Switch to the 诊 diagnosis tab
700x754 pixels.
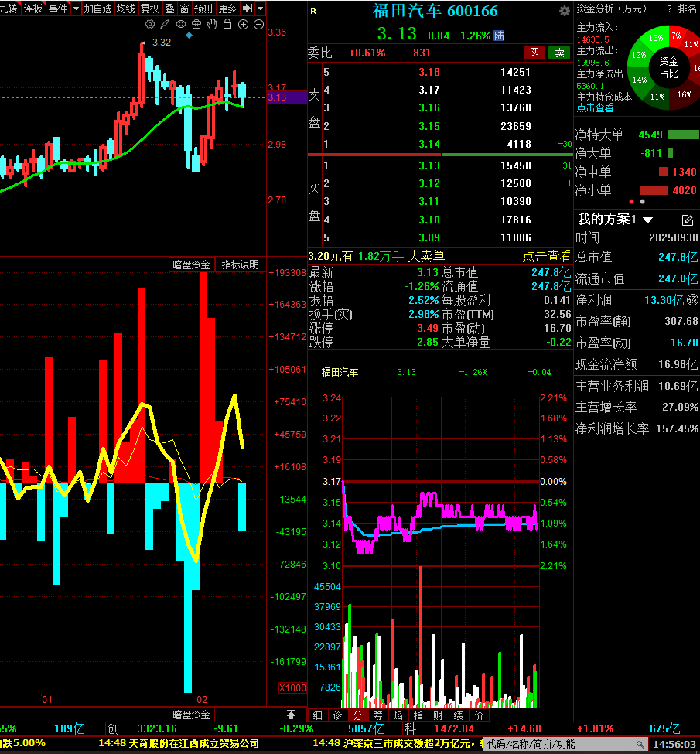pyautogui.click(x=338, y=715)
